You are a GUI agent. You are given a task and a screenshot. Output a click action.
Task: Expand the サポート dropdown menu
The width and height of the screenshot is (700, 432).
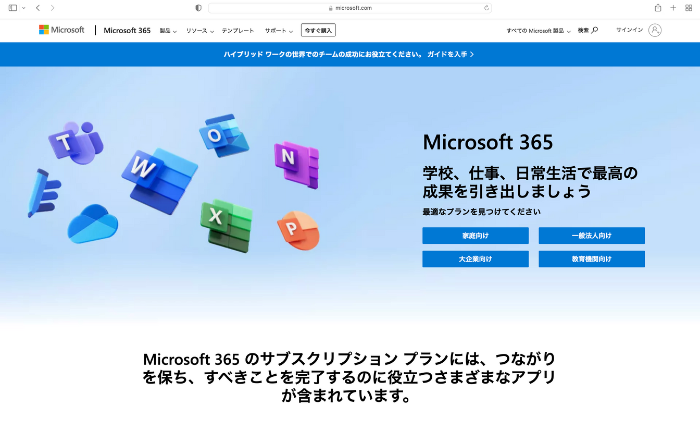279,31
